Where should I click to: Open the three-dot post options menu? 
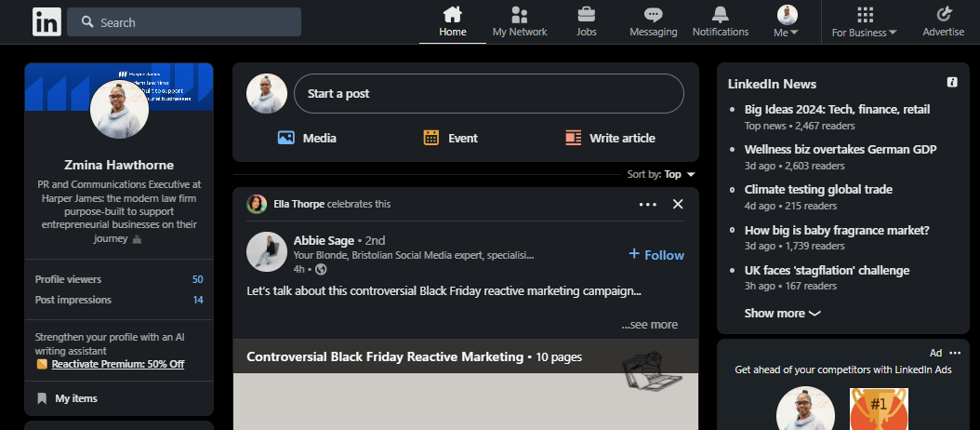pyautogui.click(x=647, y=204)
